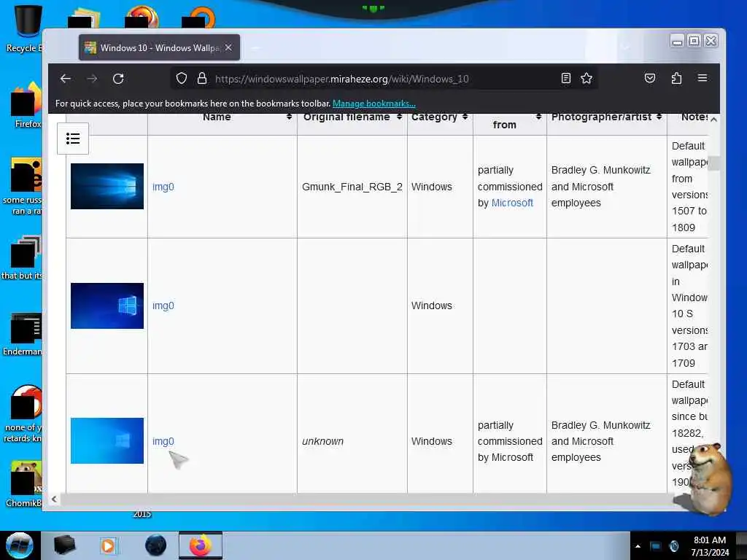
Task: Open the Windows Start orb
Action: [x=20, y=545]
